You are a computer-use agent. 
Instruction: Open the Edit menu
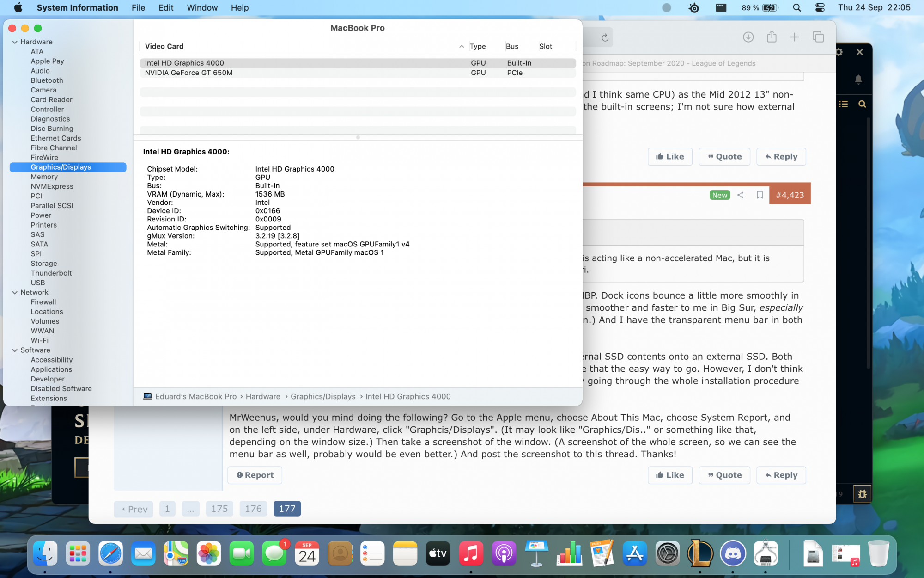click(166, 7)
